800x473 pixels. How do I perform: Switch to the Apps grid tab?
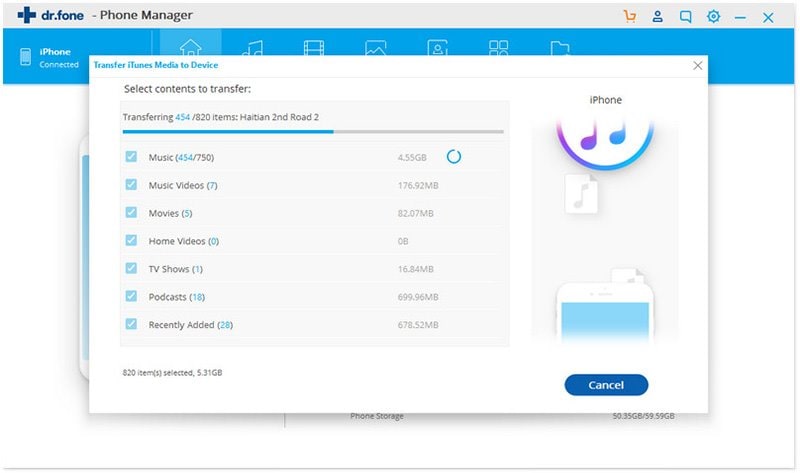498,48
